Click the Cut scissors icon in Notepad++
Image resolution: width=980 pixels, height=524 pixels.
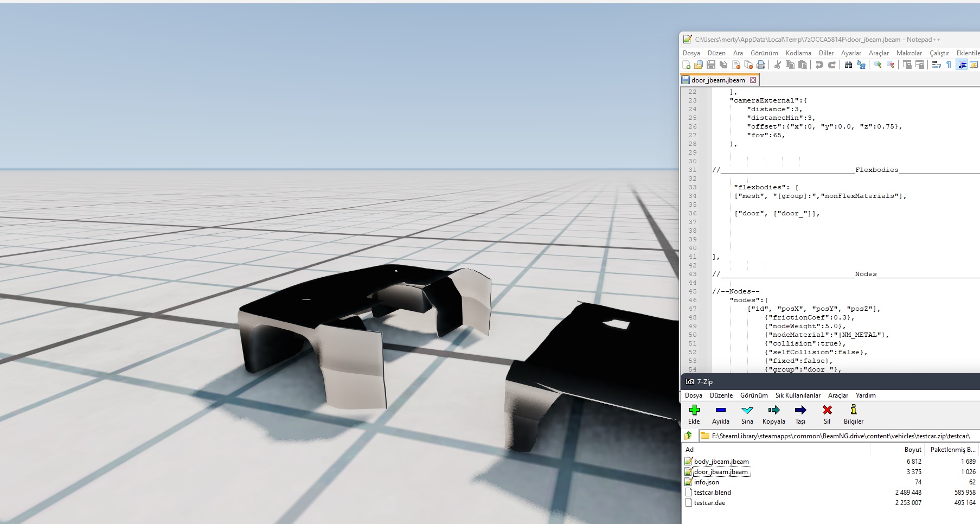(x=777, y=65)
